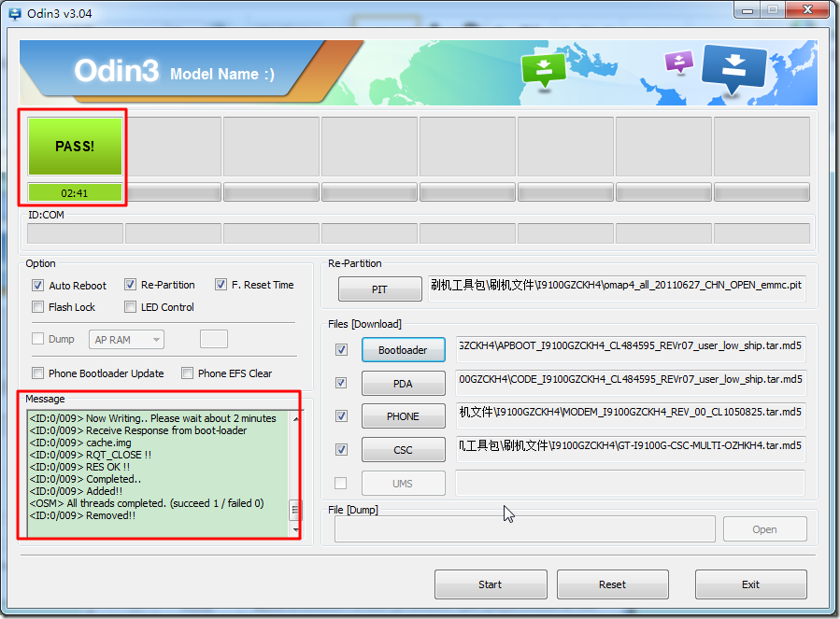Click the first ID:COM port box
840x619 pixels.
click(x=75, y=233)
